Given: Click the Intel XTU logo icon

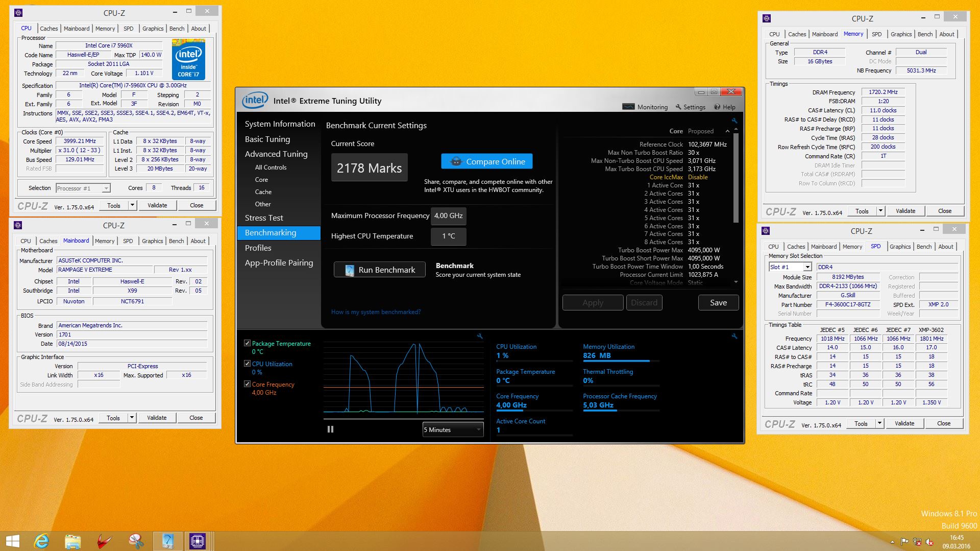Looking at the screenshot, I should 255,100.
